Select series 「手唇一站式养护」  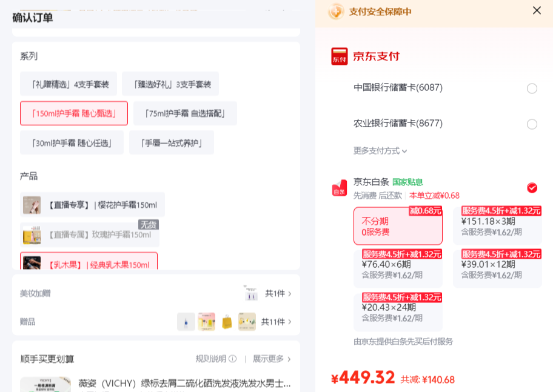(x=172, y=142)
